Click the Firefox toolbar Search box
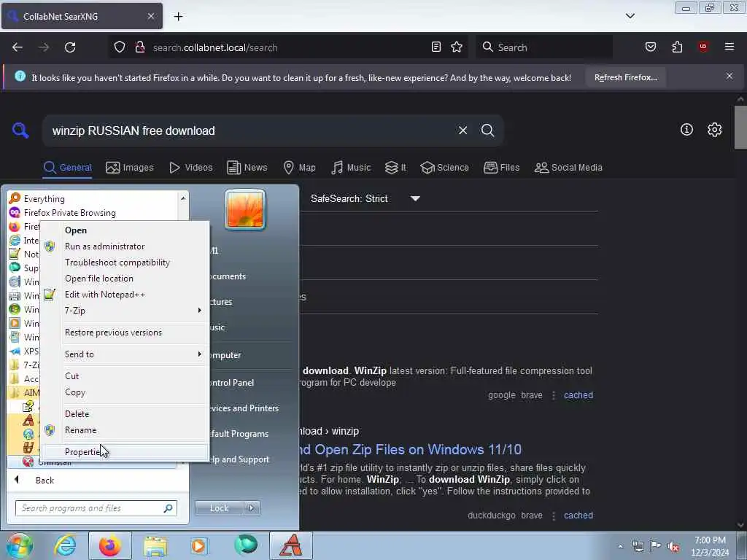 (544, 47)
